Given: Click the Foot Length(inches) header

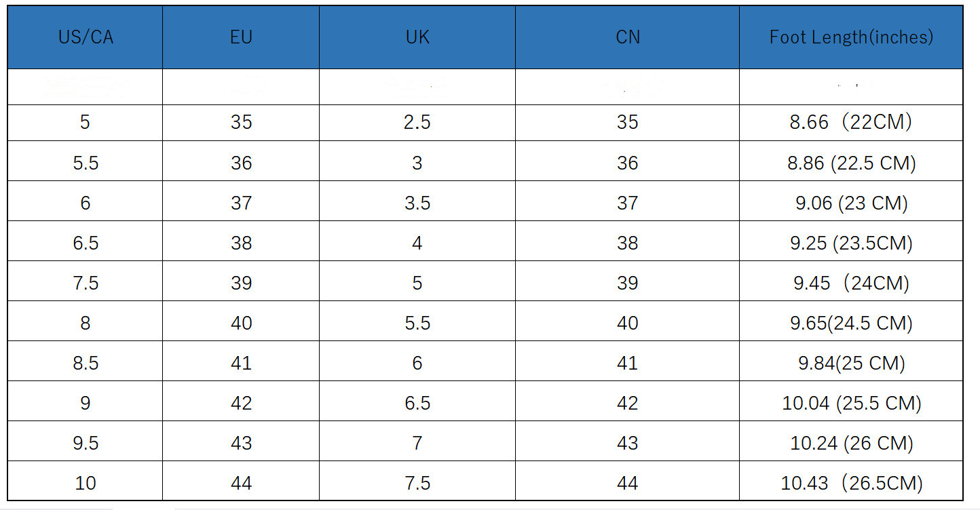Looking at the screenshot, I should tap(851, 37).
